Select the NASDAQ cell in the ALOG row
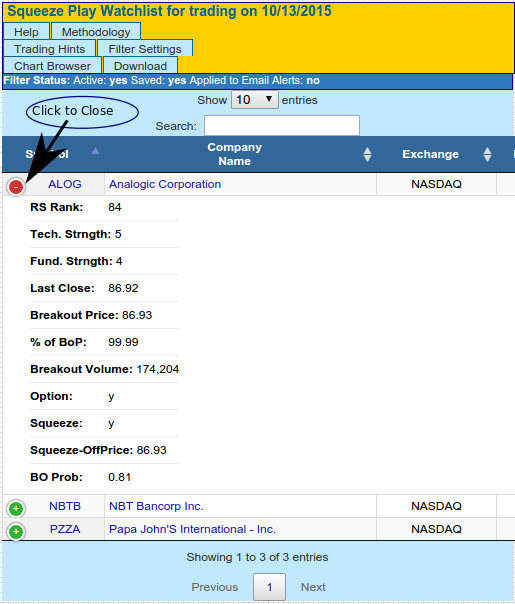515x604 pixels. click(x=436, y=184)
